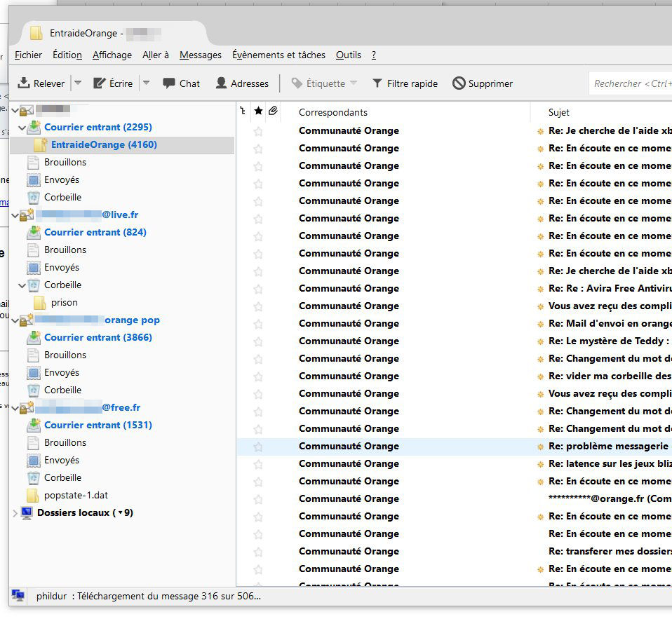The image size is (672, 619).
Task: Star the first Communauté Orange message
Action: (258, 131)
